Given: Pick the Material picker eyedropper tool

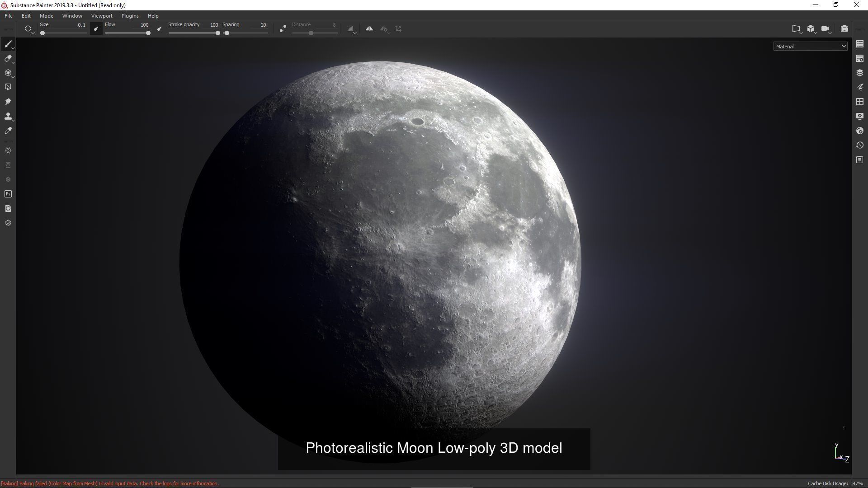Looking at the screenshot, I should tap(8, 131).
